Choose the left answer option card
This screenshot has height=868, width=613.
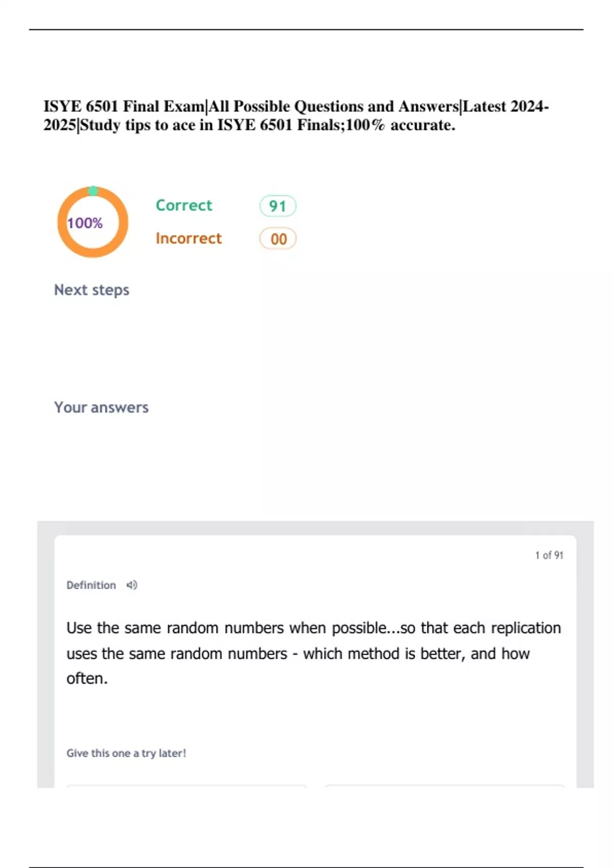[x=186, y=786]
